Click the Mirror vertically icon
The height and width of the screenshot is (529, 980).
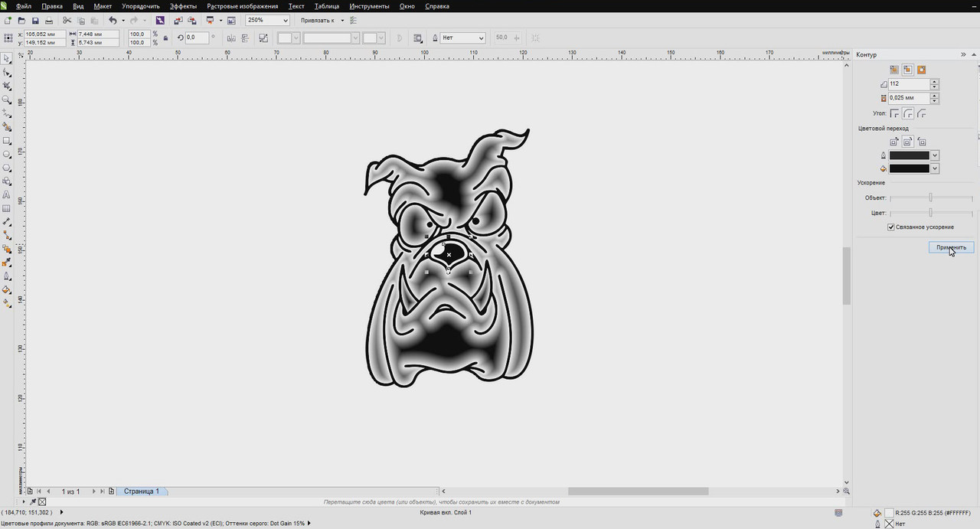click(244, 38)
